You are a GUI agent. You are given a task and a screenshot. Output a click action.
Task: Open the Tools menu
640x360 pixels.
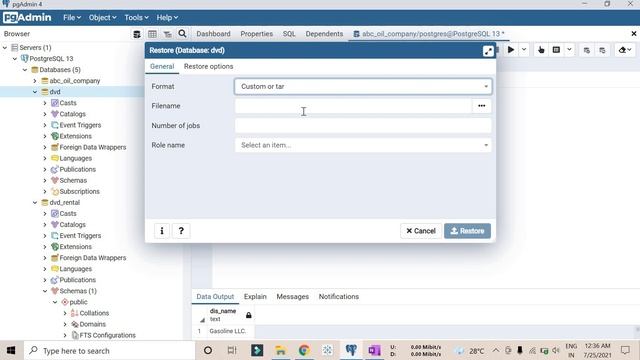click(136, 18)
